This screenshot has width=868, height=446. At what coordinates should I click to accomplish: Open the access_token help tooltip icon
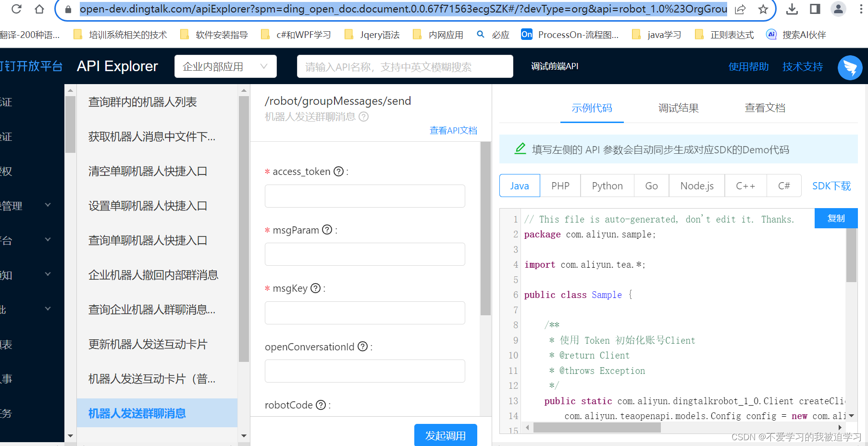click(340, 172)
